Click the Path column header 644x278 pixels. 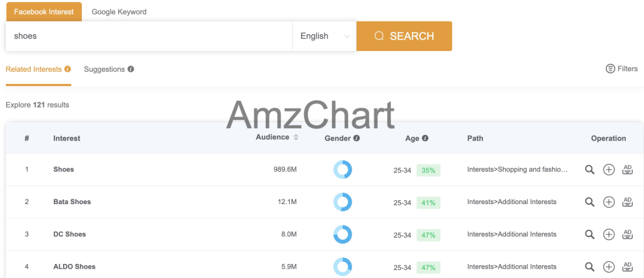point(475,138)
